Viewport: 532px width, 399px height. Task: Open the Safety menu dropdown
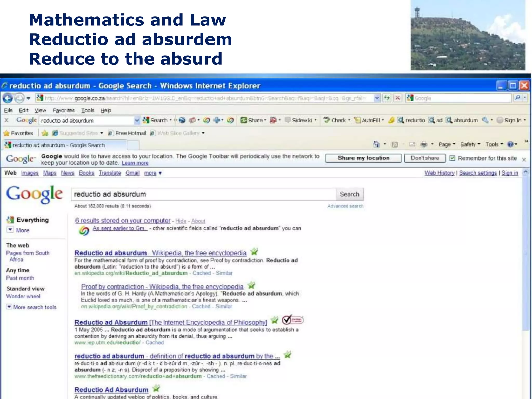pos(470,144)
